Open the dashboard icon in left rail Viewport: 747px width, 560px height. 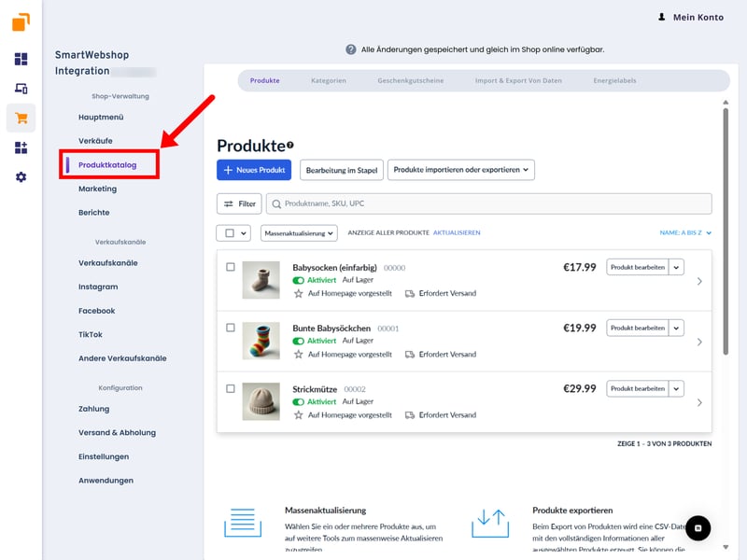pos(21,59)
